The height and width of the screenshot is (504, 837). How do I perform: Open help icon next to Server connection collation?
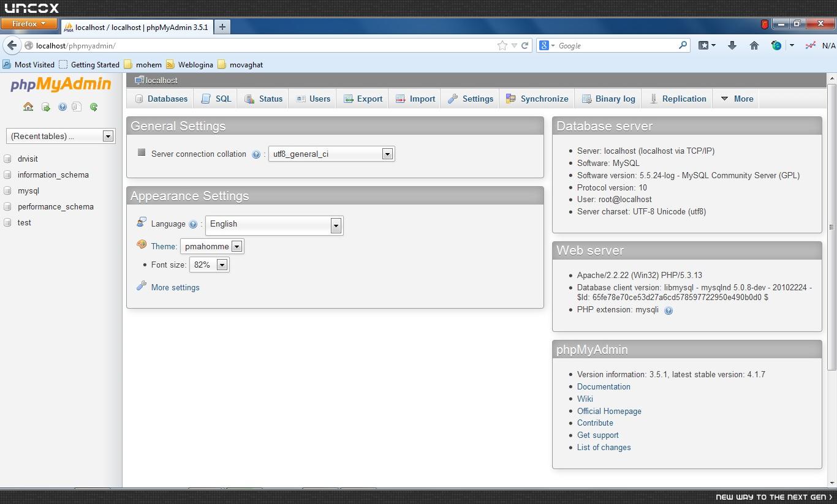pos(256,154)
